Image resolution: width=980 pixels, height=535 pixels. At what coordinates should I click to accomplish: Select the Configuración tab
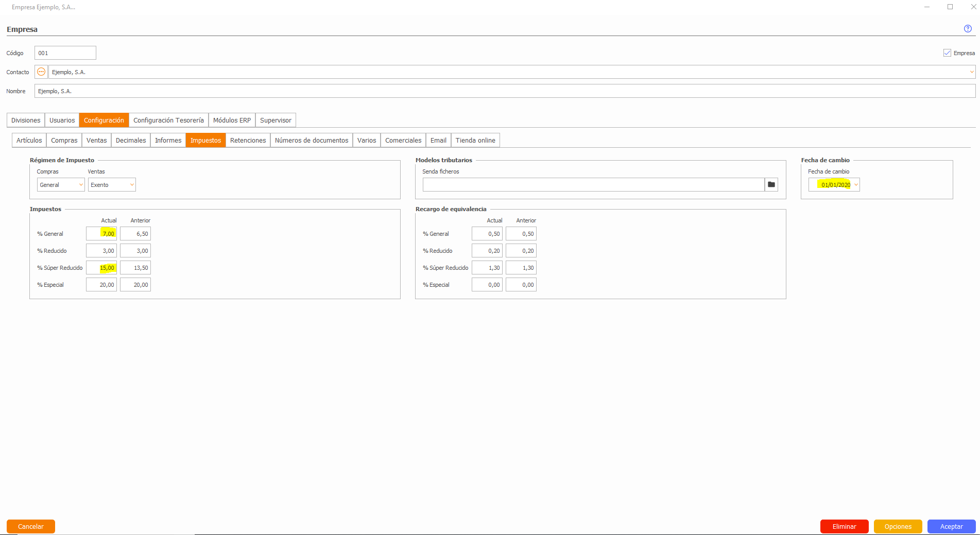[104, 120]
